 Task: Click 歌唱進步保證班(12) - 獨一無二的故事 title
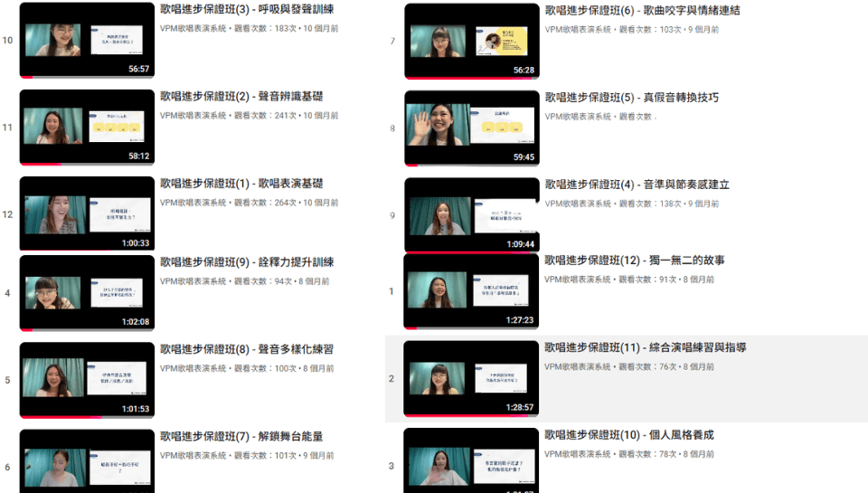634,261
